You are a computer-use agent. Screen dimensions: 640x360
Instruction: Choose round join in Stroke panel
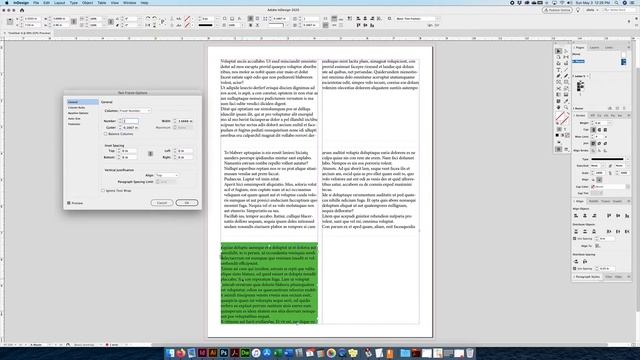(x=599, y=143)
